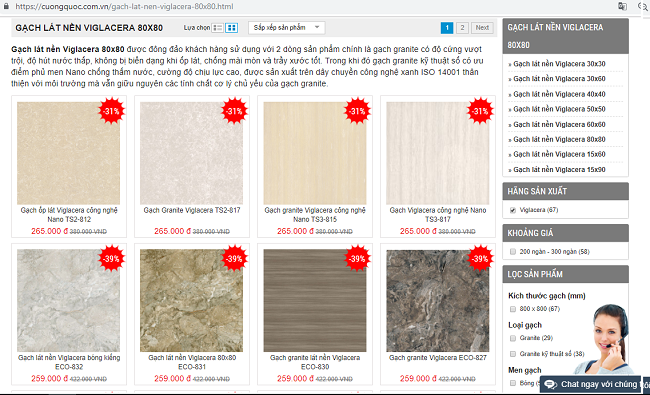Open the grey-white TS2-817 tile thumbnail
The width and height of the screenshot is (650, 395).
[192, 153]
